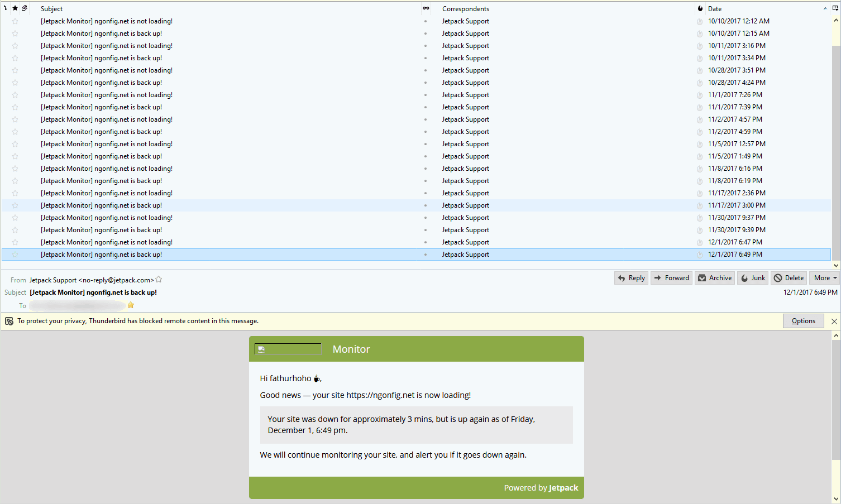Select the 11/2/2017 4:59 PM back up message
Viewport: 841px width, 504px height.
coord(416,132)
